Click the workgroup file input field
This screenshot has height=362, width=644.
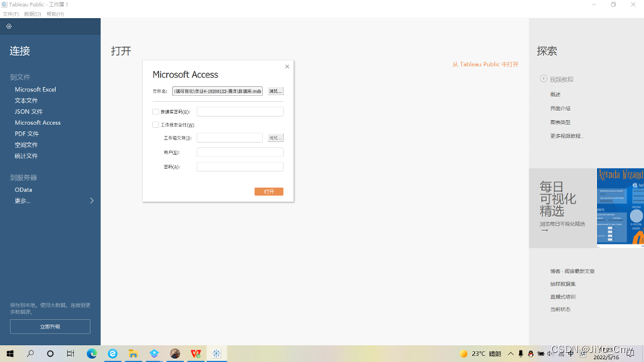point(230,138)
